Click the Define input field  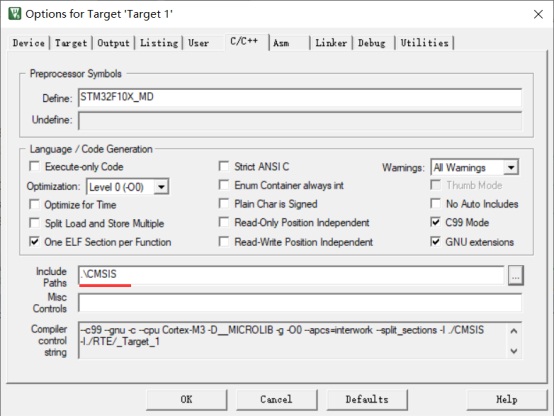tap(300, 97)
